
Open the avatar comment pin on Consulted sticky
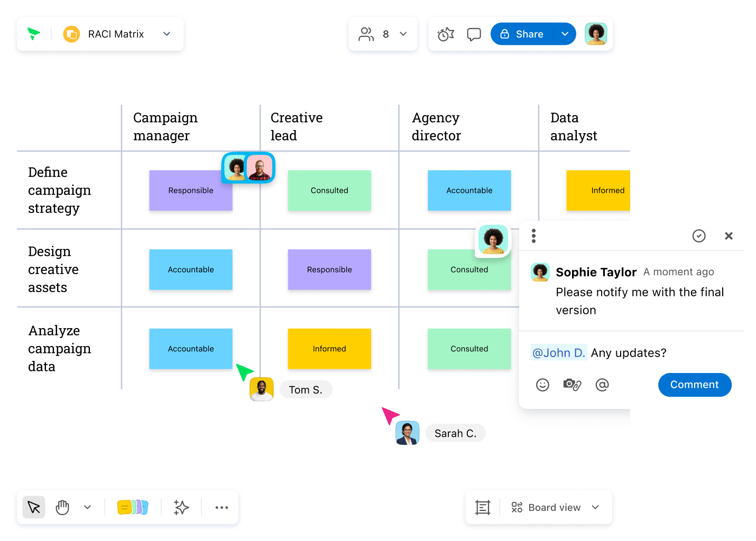[493, 240]
